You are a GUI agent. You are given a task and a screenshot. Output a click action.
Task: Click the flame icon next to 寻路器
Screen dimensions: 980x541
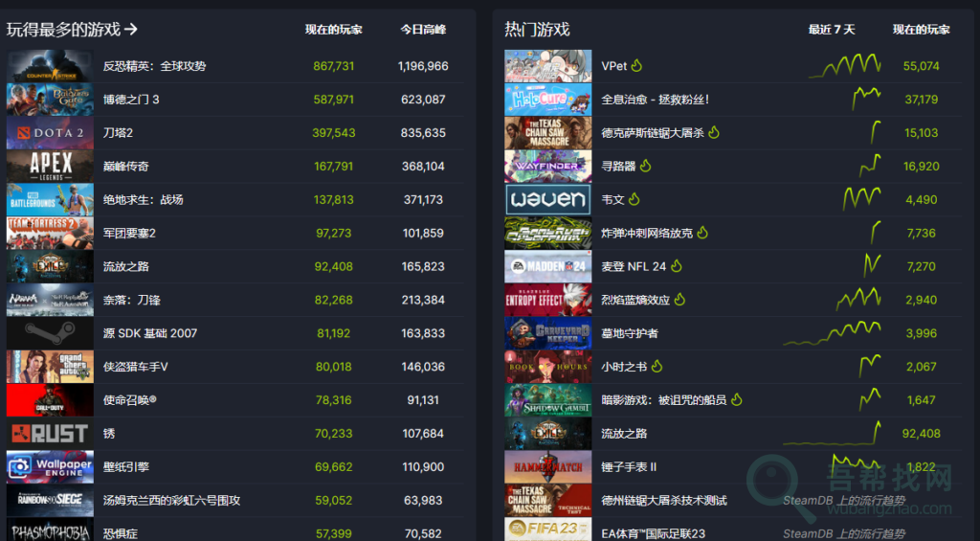(646, 166)
